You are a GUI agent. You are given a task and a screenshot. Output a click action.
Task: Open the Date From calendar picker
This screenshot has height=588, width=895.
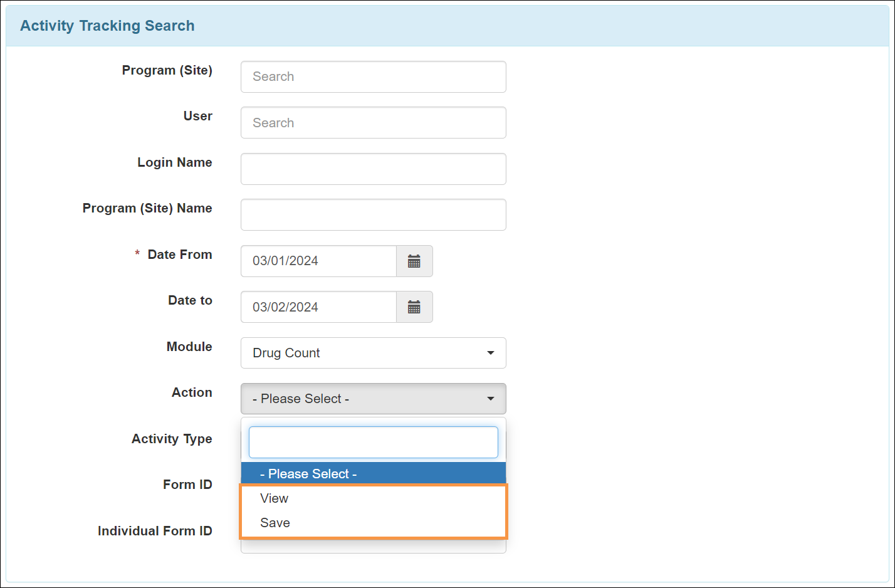[414, 261]
